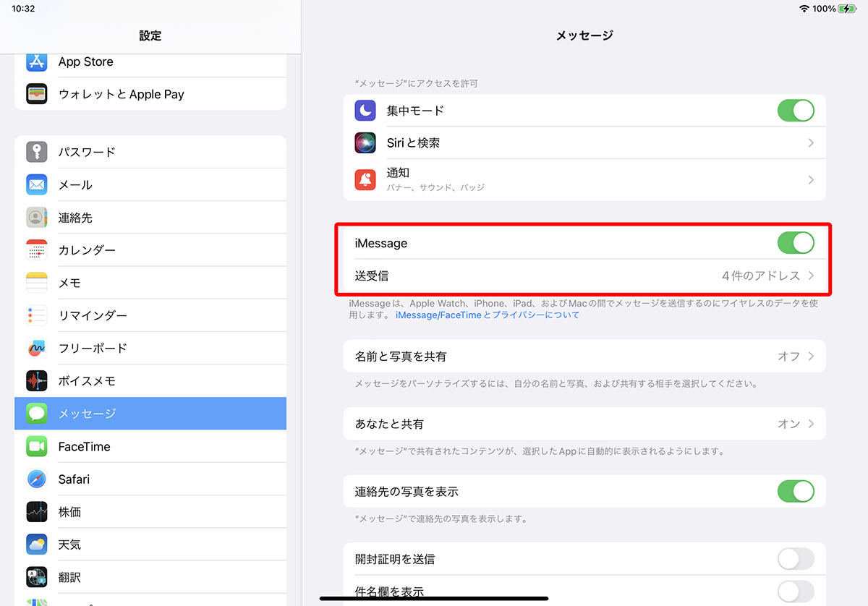This screenshot has width=868, height=606.
Task: Select ボイスメモ in the sidebar
Action: click(150, 381)
